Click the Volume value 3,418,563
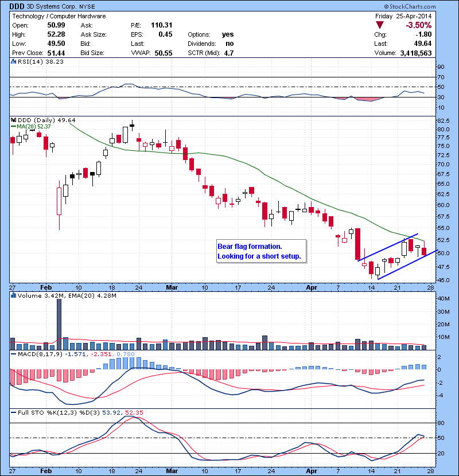 tap(416, 53)
